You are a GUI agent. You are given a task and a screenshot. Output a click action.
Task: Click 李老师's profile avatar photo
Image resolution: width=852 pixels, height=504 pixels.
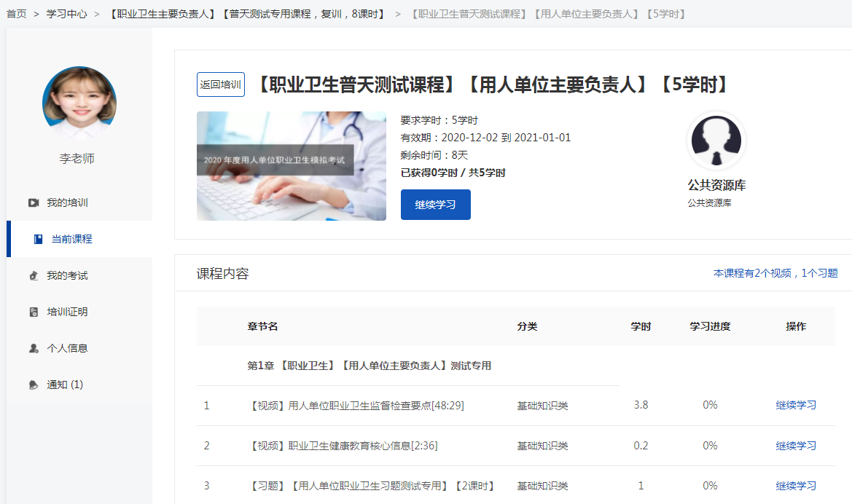coord(79,103)
